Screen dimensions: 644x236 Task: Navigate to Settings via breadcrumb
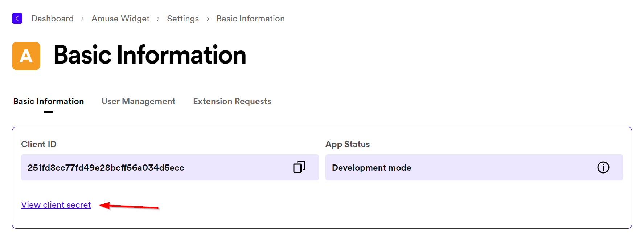click(x=183, y=19)
